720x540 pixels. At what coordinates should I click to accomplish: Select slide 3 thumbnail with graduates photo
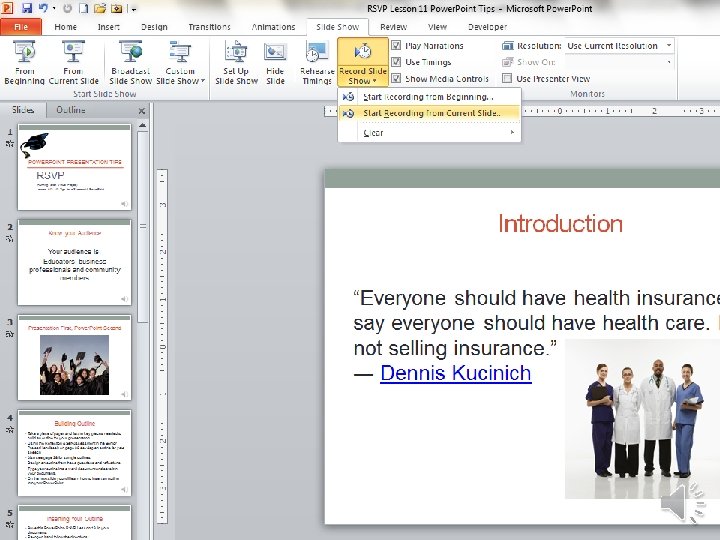74,358
